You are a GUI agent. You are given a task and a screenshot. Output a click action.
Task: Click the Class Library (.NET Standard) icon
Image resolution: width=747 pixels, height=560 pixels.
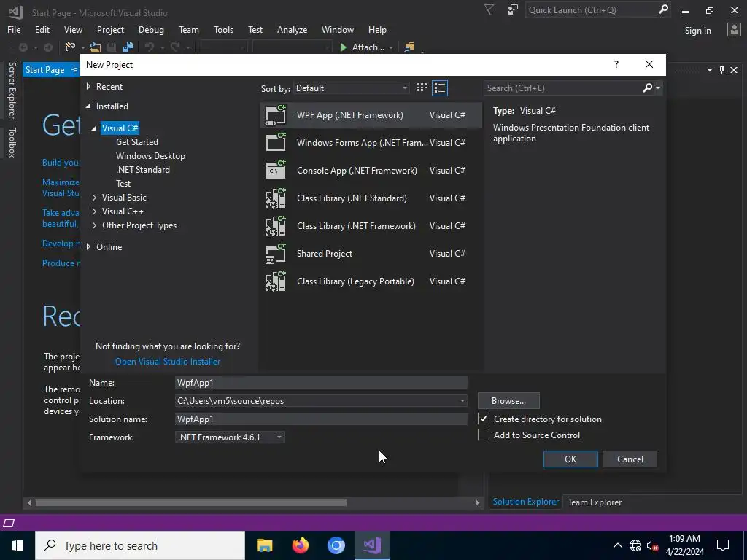tap(276, 198)
